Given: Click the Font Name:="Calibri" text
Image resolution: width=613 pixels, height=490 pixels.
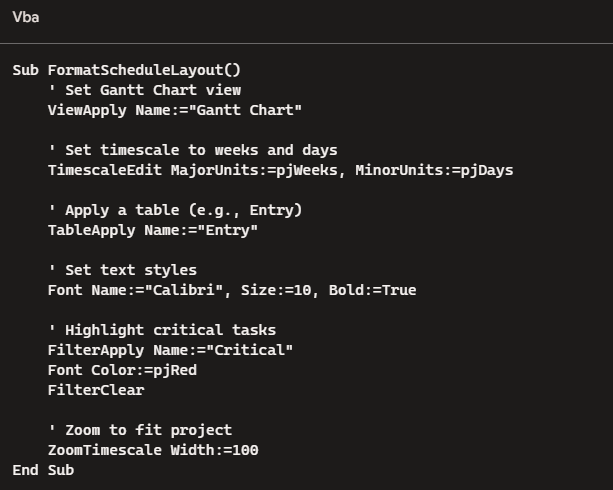Looking at the screenshot, I should [135, 291].
